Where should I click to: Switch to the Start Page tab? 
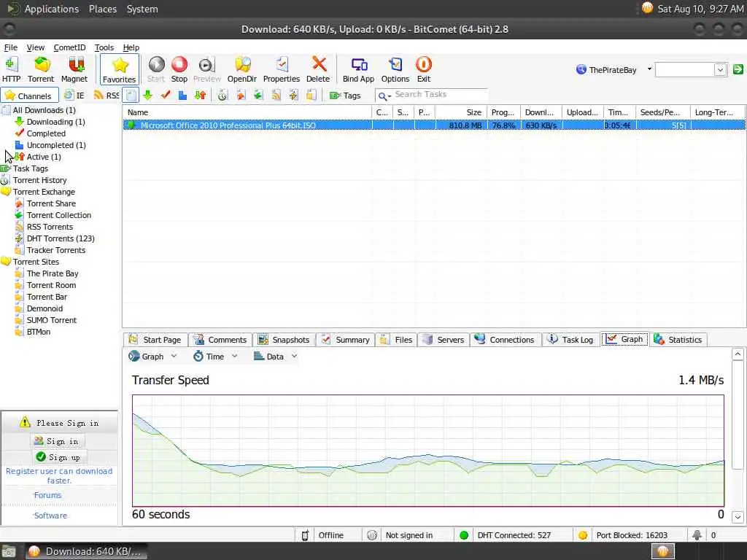(155, 340)
